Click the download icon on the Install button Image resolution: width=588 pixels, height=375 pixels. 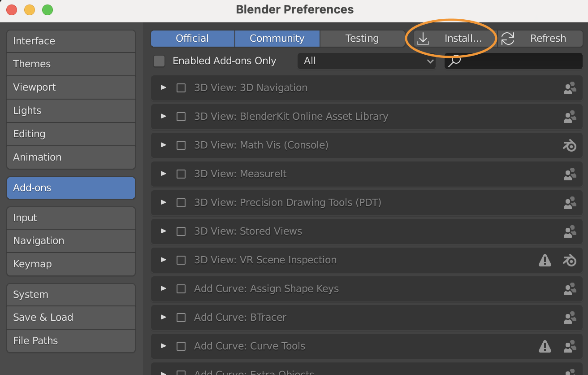[423, 39]
